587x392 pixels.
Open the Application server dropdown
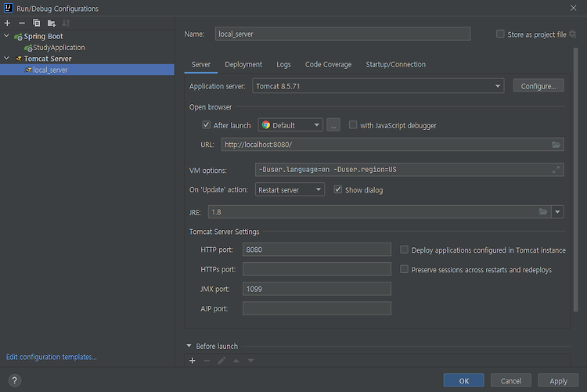pos(378,86)
